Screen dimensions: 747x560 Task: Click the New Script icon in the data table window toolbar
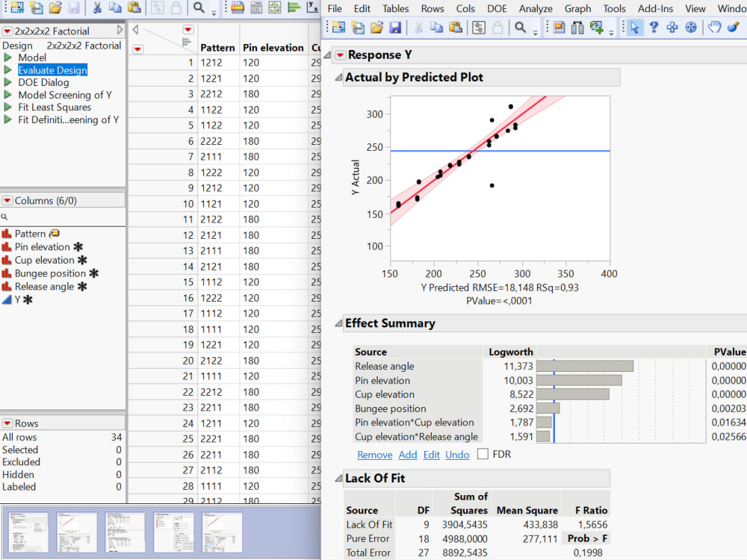tap(36, 7)
